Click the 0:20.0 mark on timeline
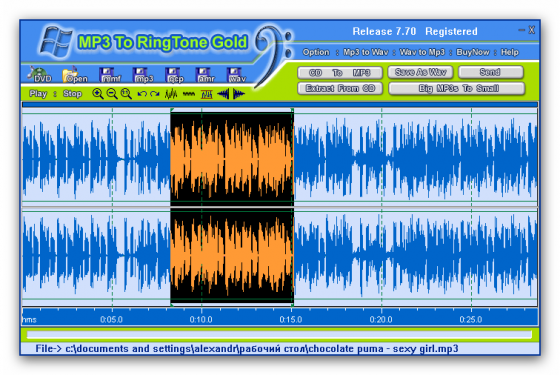The width and height of the screenshot is (560, 375). (x=381, y=319)
